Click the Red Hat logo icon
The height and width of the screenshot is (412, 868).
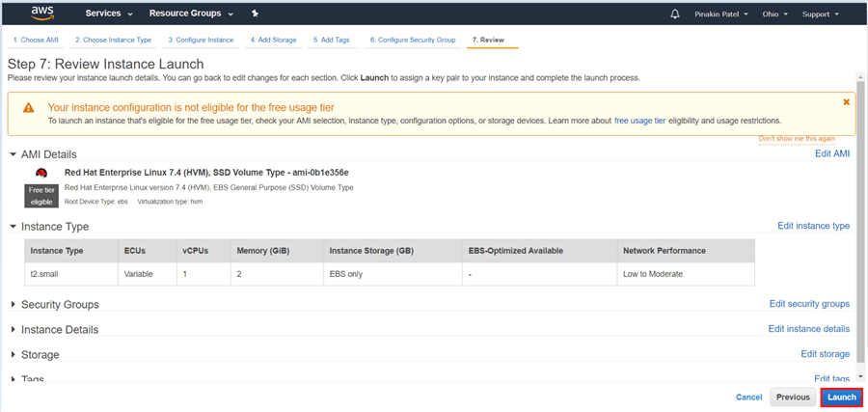click(41, 172)
